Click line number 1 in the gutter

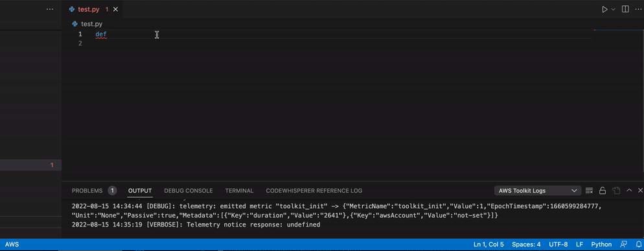[x=80, y=34]
